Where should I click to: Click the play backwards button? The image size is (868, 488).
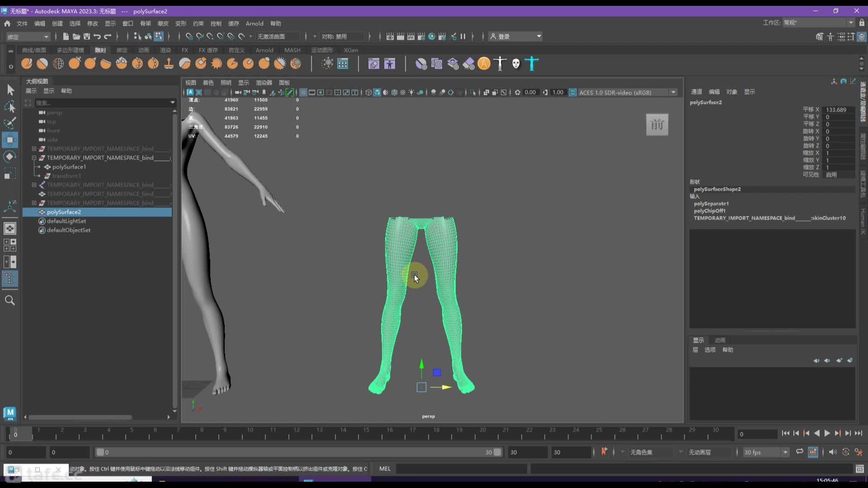816,433
